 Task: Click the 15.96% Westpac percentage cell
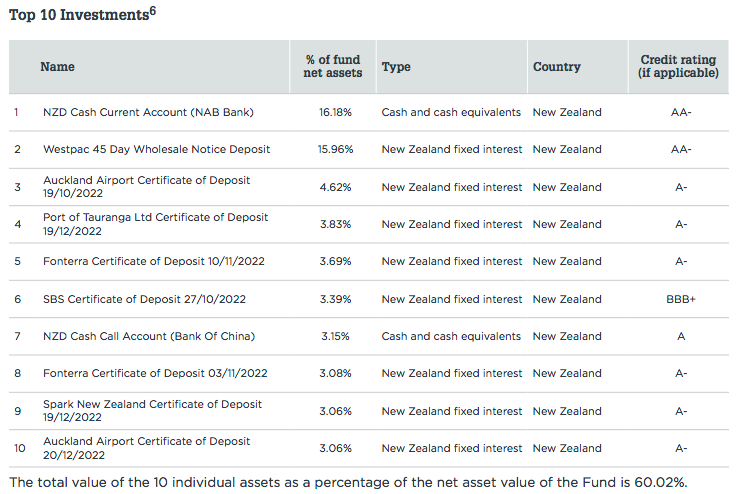pyautogui.click(x=335, y=149)
